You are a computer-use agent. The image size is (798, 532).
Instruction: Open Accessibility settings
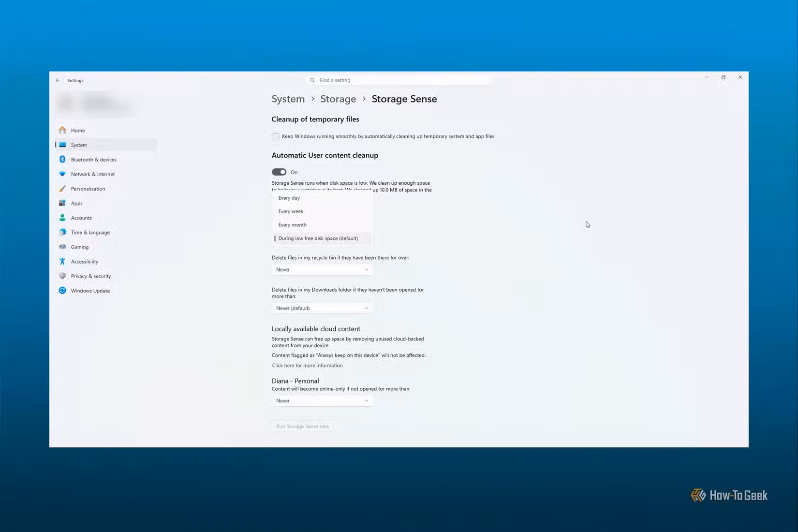point(106,261)
